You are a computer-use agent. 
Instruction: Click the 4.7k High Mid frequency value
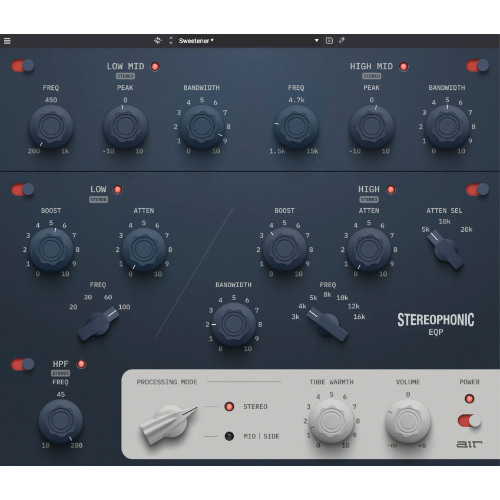pyautogui.click(x=296, y=100)
